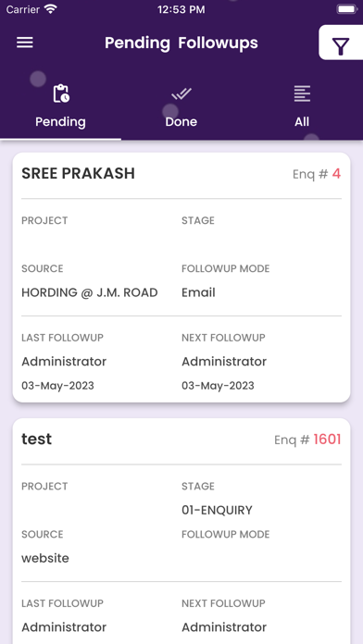Tap the All list lines icon
The image size is (363, 644).
(x=302, y=93)
